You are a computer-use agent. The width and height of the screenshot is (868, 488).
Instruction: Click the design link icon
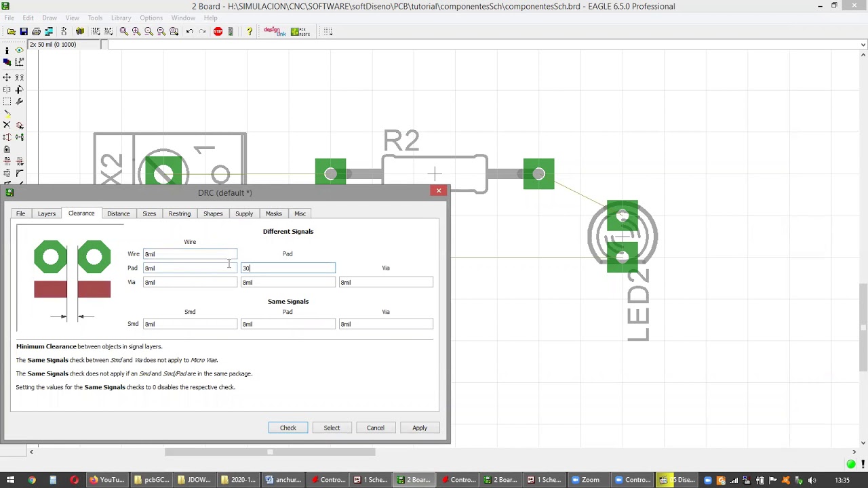(x=275, y=32)
